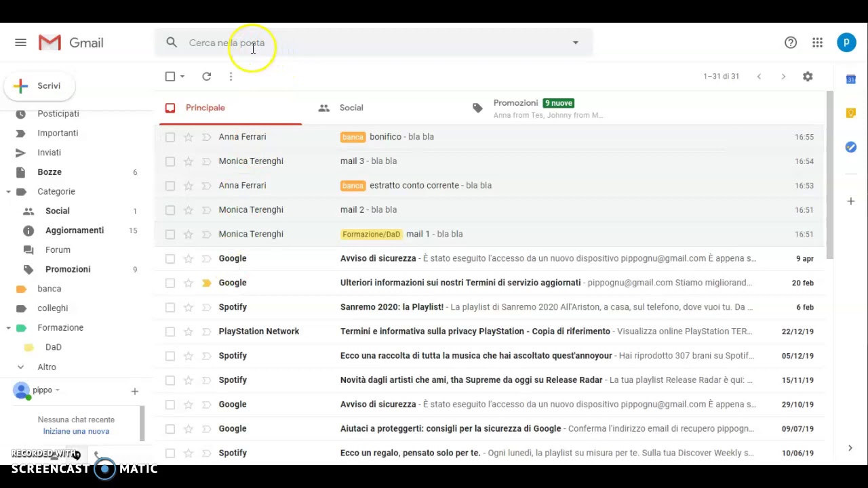The image size is (868, 488).
Task: Click the banca tag on bonifico email
Action: click(353, 137)
